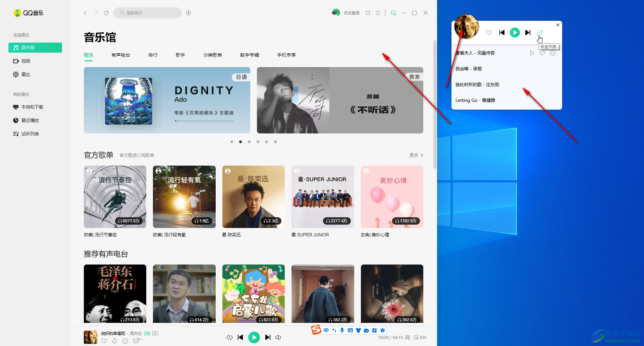Select the 数字专辑 tab
Image resolution: width=644 pixels, height=346 pixels.
click(250, 55)
